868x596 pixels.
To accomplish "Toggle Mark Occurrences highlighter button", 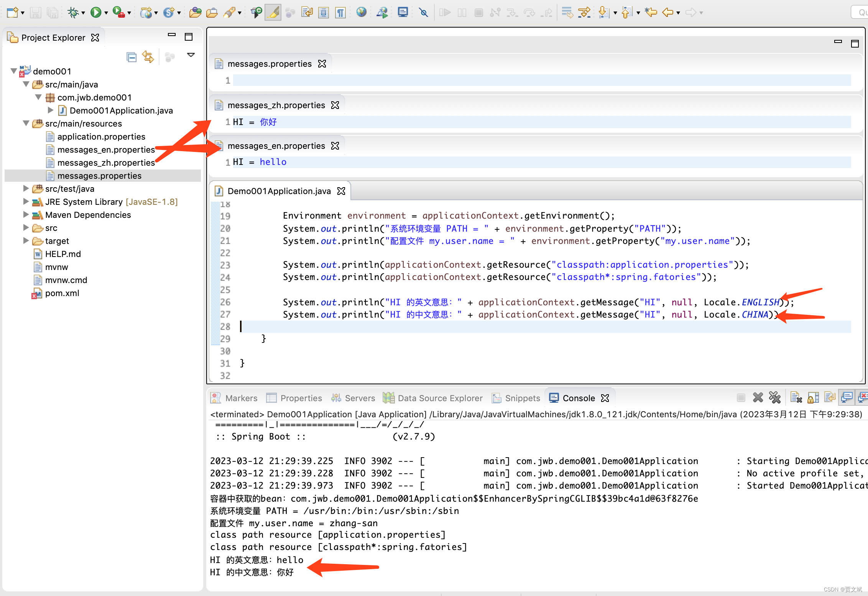I will pyautogui.click(x=273, y=13).
